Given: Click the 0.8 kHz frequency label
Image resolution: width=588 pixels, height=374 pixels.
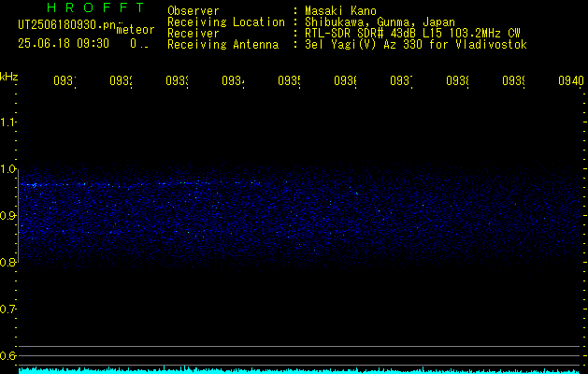Looking at the screenshot, I should 8,262.
